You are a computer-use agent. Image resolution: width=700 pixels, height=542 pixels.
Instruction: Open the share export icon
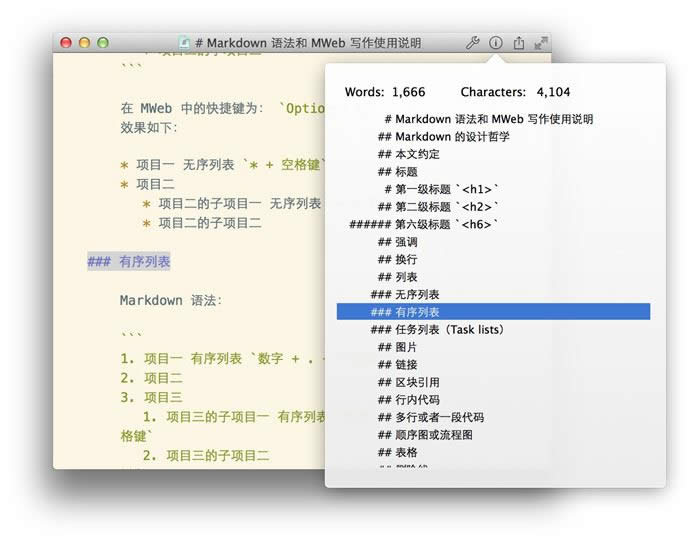(518, 43)
